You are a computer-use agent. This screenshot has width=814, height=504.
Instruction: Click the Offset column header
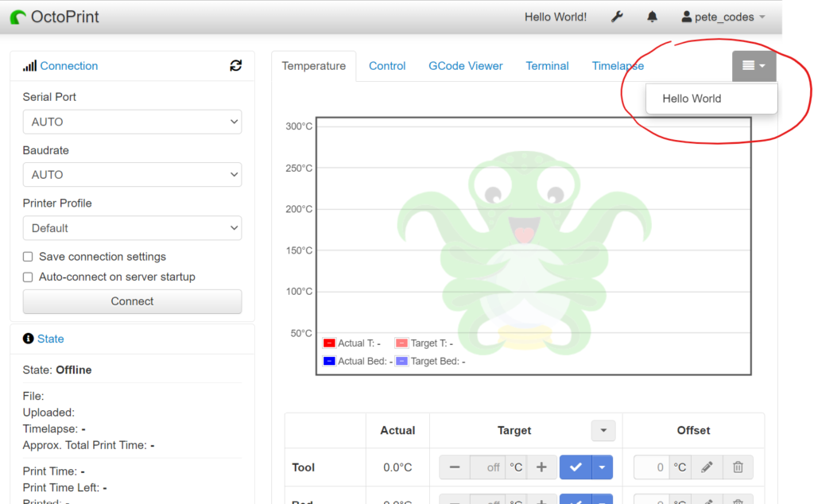tap(693, 430)
